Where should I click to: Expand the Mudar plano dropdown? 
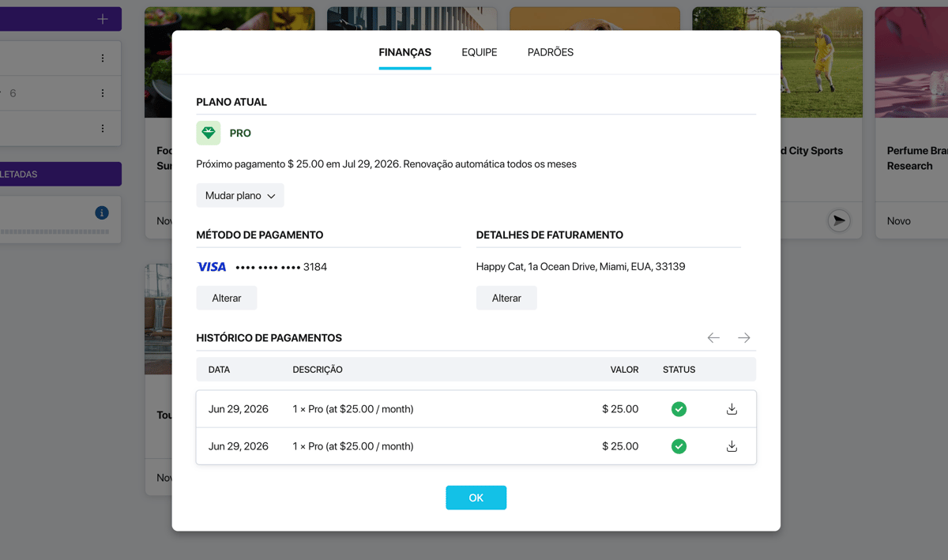point(240,196)
